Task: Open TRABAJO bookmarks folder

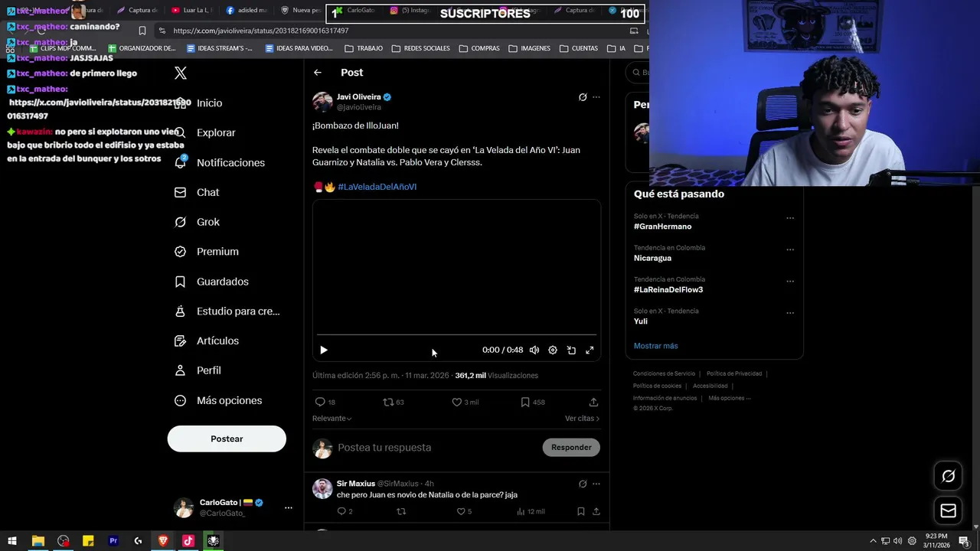Action: point(364,48)
